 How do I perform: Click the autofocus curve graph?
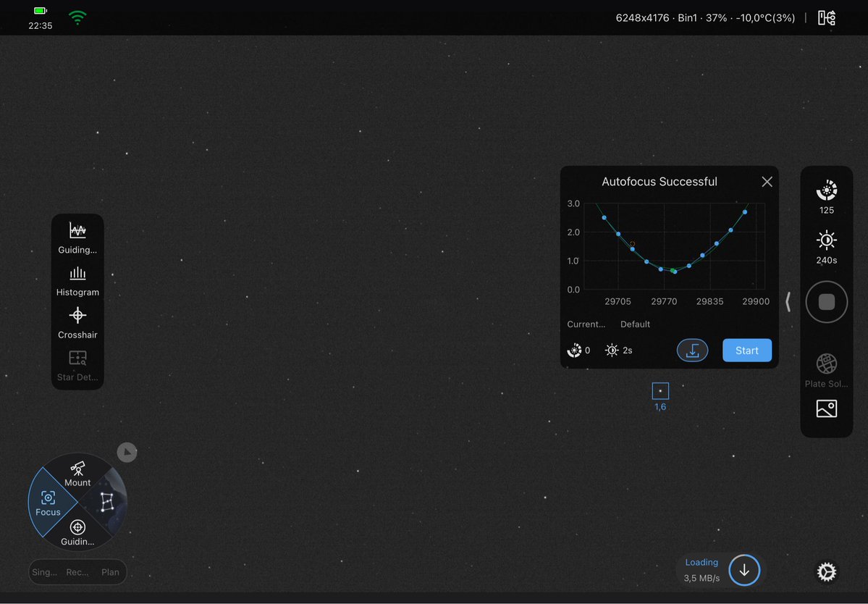click(675, 246)
